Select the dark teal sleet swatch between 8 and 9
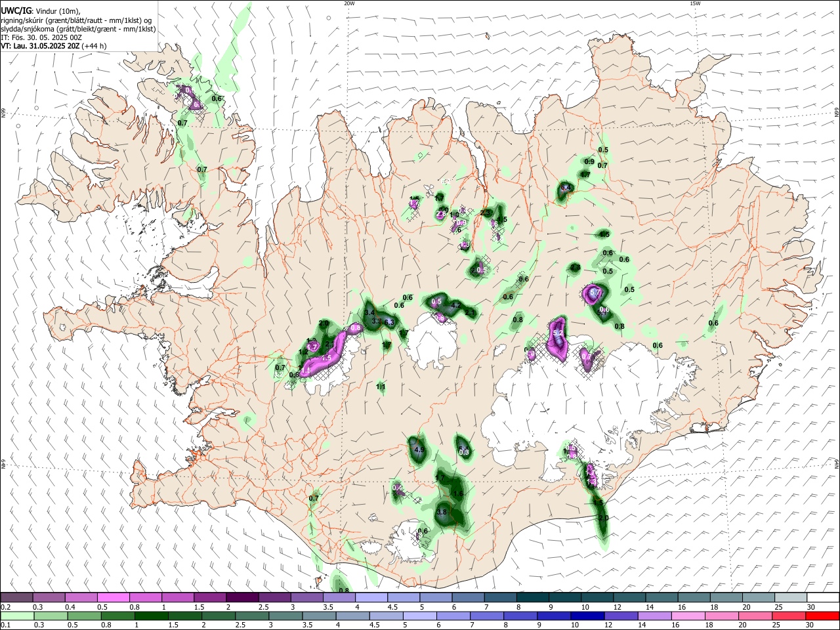 pyautogui.click(x=533, y=597)
